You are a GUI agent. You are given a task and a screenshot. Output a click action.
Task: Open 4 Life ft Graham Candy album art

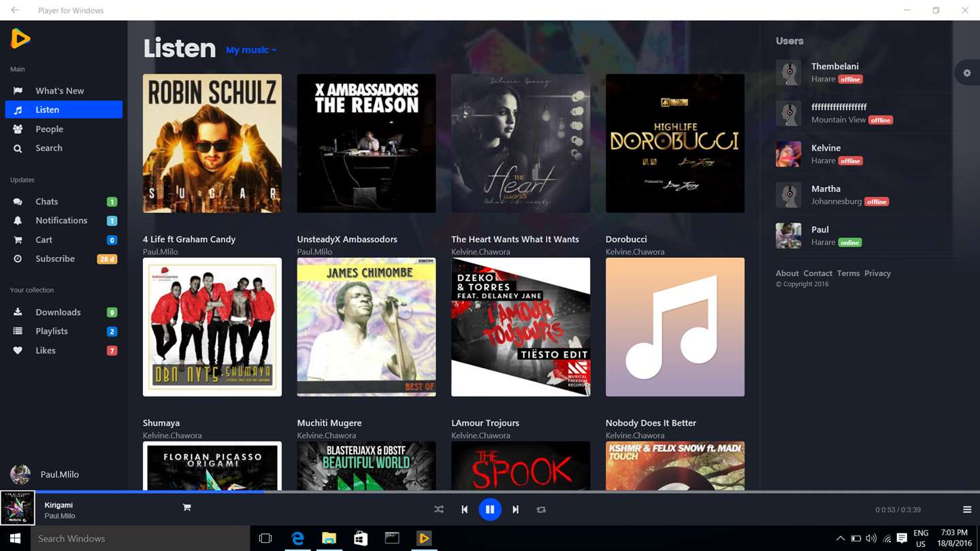[x=212, y=144]
